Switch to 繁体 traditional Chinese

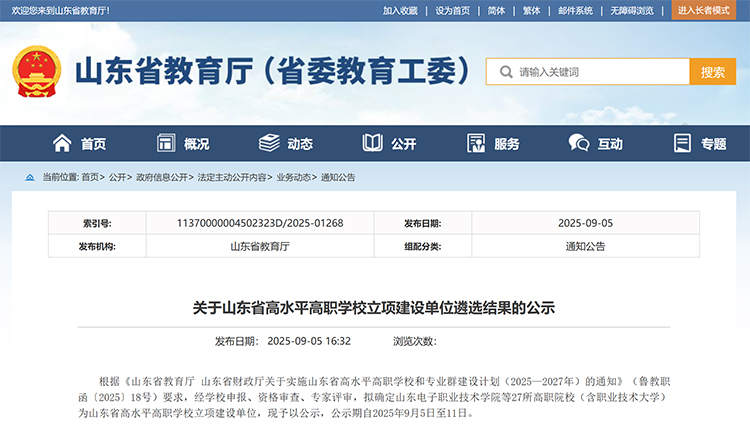point(531,10)
